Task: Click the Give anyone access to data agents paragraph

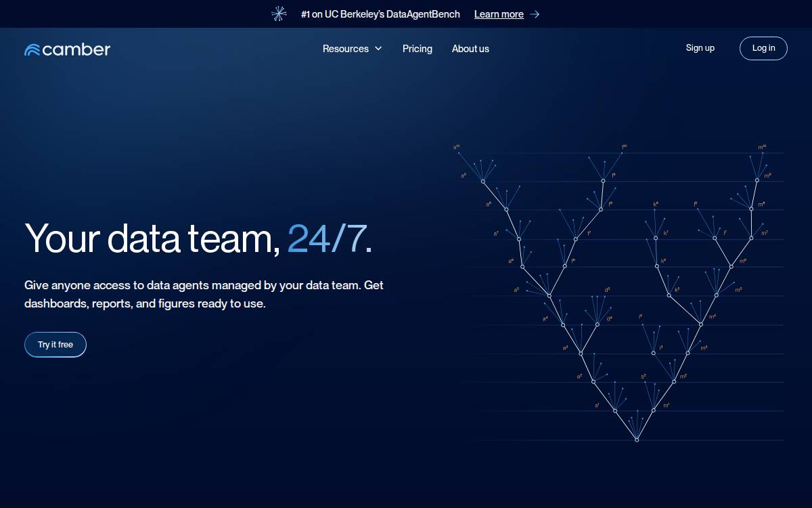Action: pos(204,294)
